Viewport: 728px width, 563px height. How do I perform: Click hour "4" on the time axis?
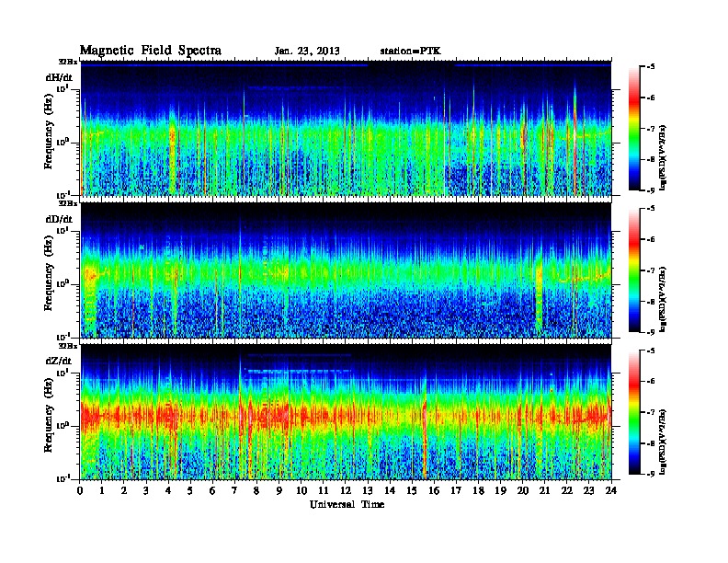point(168,490)
